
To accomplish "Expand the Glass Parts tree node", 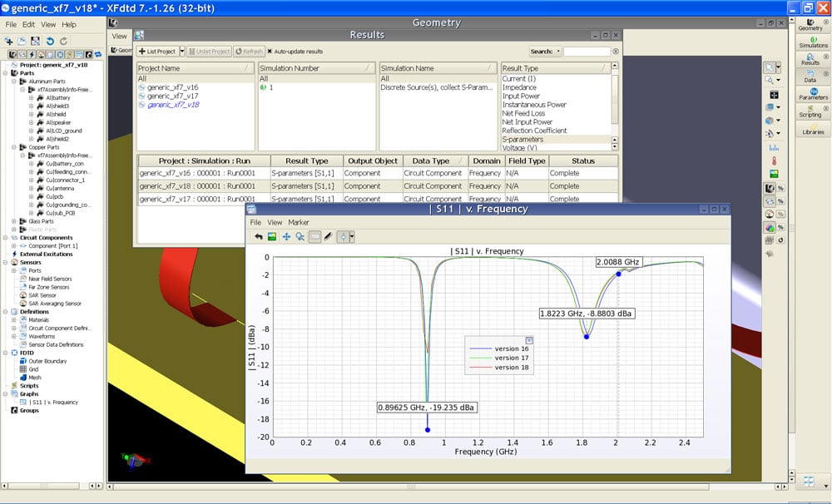I will tap(13, 221).
